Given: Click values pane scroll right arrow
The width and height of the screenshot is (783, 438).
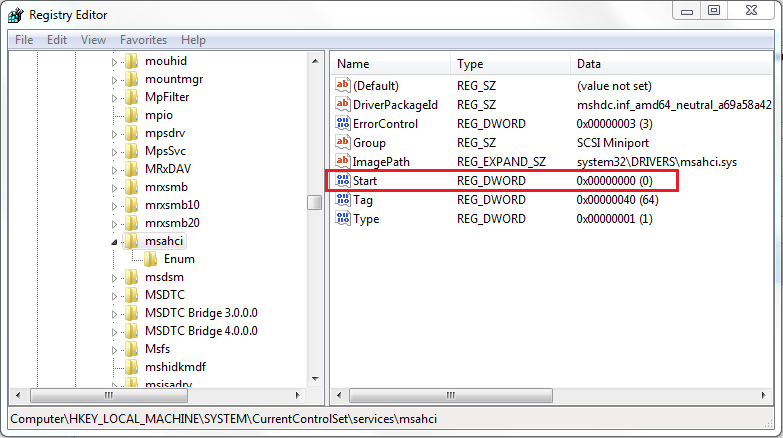Looking at the screenshot, I should (x=764, y=396).
